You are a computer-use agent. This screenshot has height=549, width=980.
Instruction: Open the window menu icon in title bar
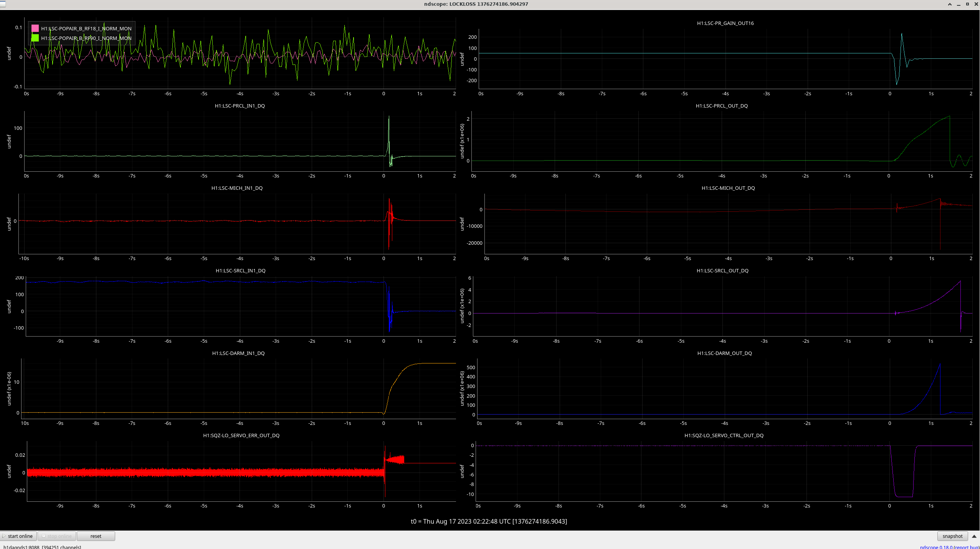pyautogui.click(x=2, y=4)
